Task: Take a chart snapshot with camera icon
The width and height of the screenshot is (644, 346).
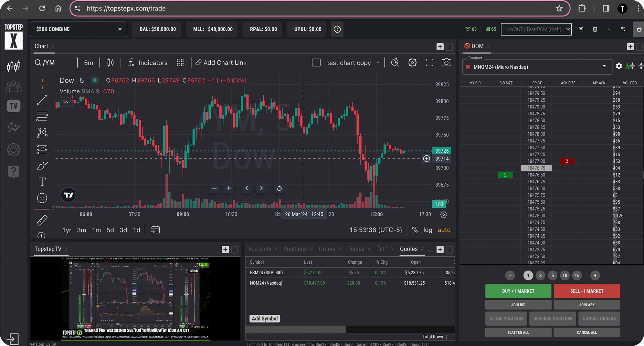Action: 446,63
